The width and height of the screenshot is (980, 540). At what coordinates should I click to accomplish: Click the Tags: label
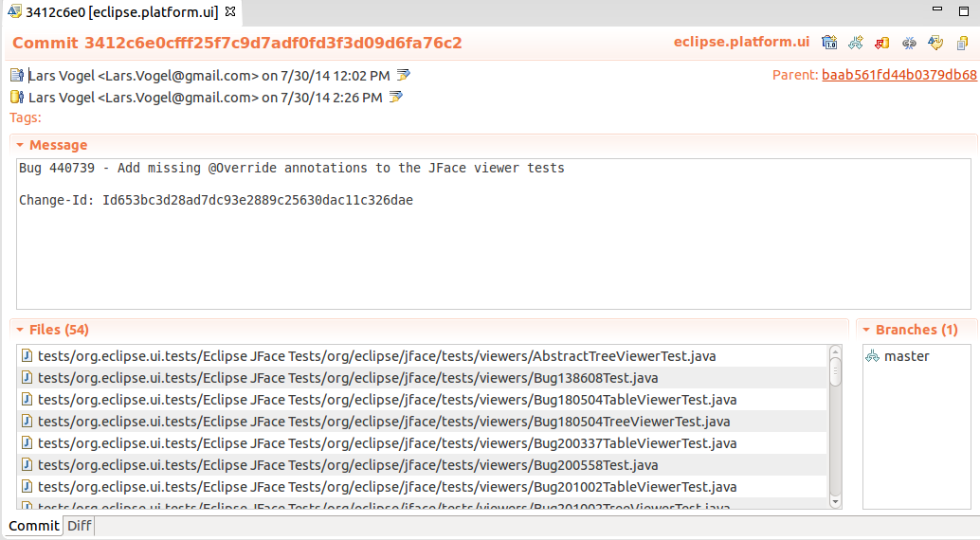click(x=26, y=117)
